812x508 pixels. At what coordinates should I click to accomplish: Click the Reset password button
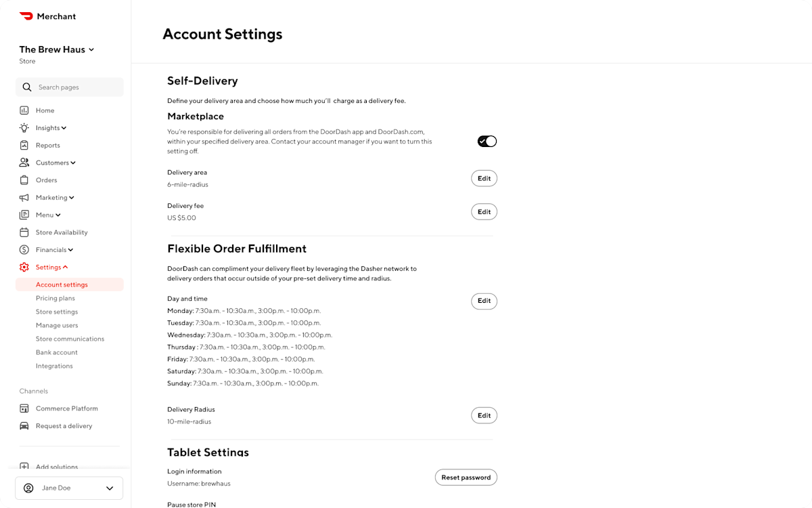(466, 477)
